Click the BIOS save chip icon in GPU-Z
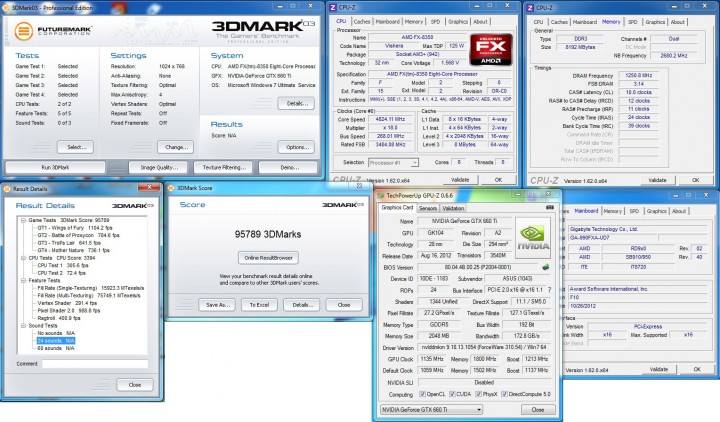This screenshot has height=422, width=720. (x=546, y=267)
